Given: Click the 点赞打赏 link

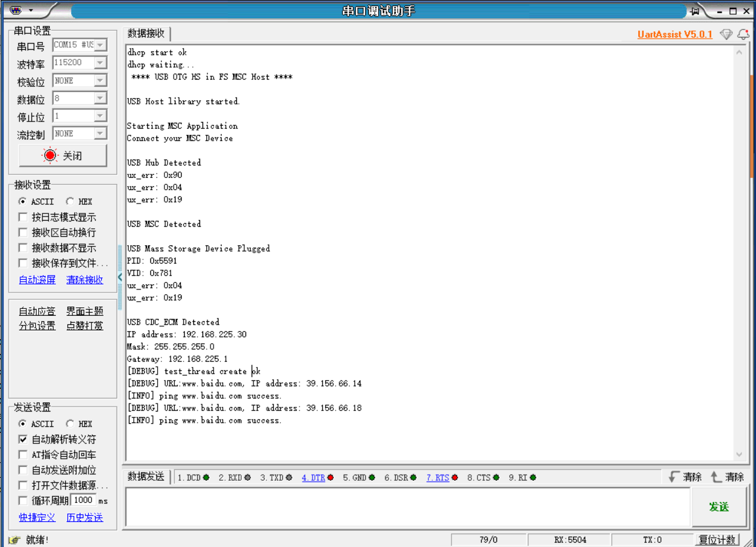Looking at the screenshot, I should click(x=85, y=326).
